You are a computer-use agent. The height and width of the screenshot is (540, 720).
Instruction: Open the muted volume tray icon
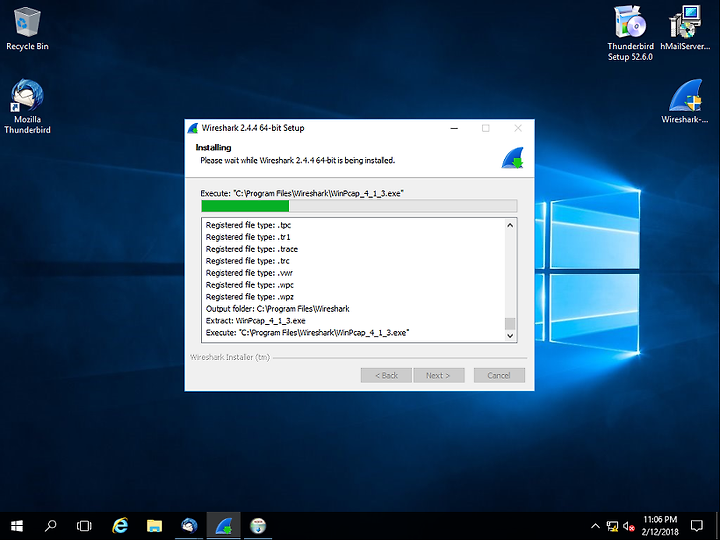pyautogui.click(x=629, y=526)
